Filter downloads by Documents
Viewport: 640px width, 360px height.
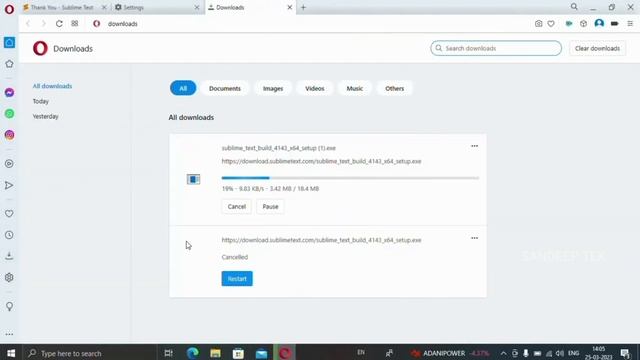pyautogui.click(x=225, y=88)
